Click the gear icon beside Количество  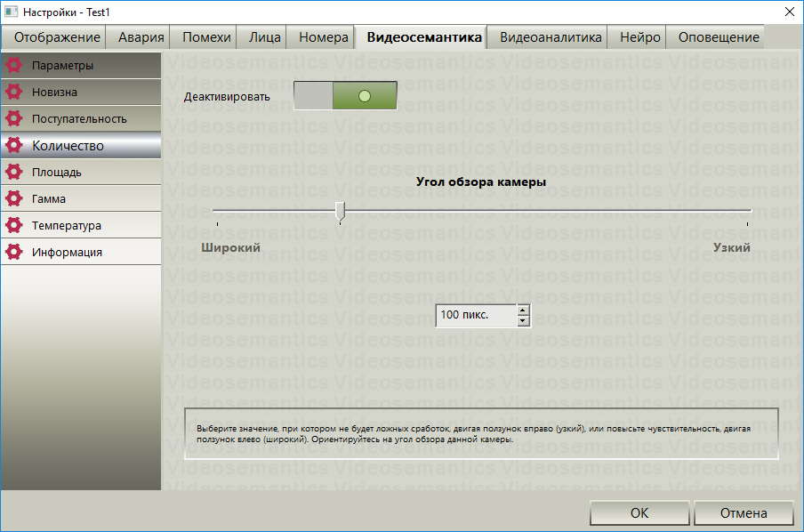[x=14, y=145]
